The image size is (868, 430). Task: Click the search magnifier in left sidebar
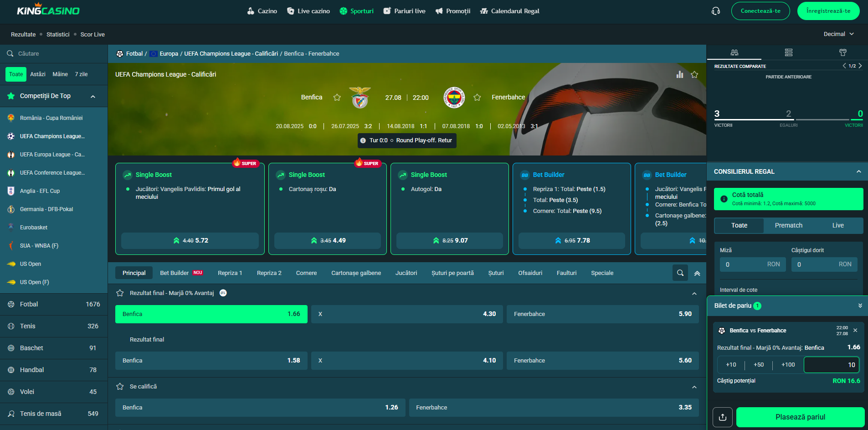[10, 54]
